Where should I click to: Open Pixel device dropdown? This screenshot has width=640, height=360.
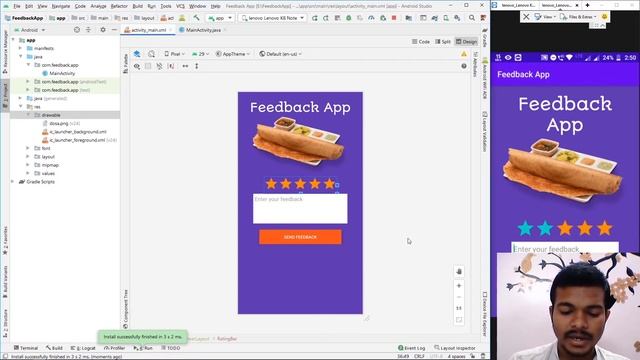175,54
